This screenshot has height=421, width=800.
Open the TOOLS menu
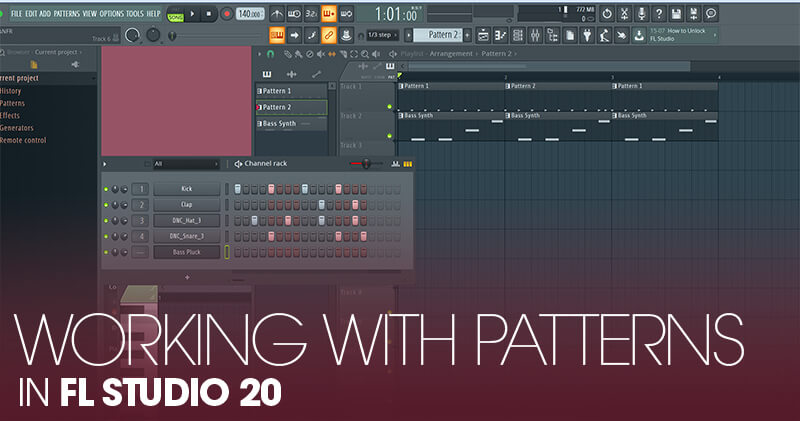[x=135, y=14]
